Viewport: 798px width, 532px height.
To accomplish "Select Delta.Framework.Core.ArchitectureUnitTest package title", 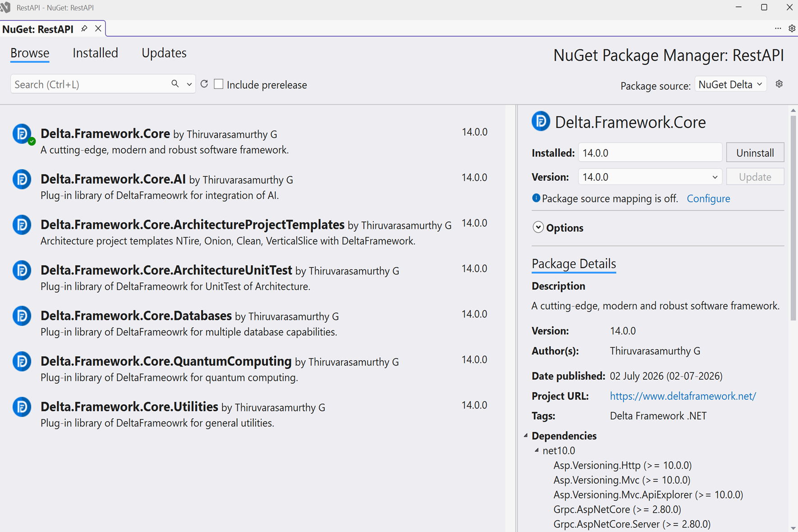I will click(166, 270).
